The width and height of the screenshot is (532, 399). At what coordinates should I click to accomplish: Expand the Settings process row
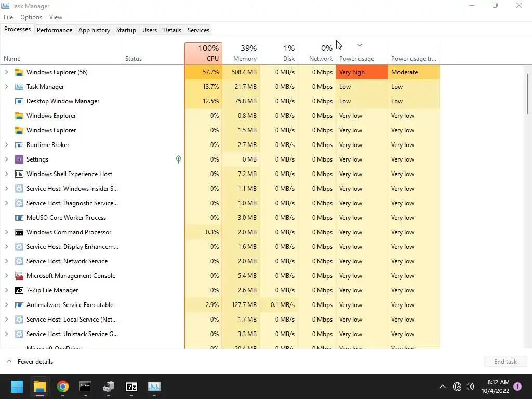point(6,159)
